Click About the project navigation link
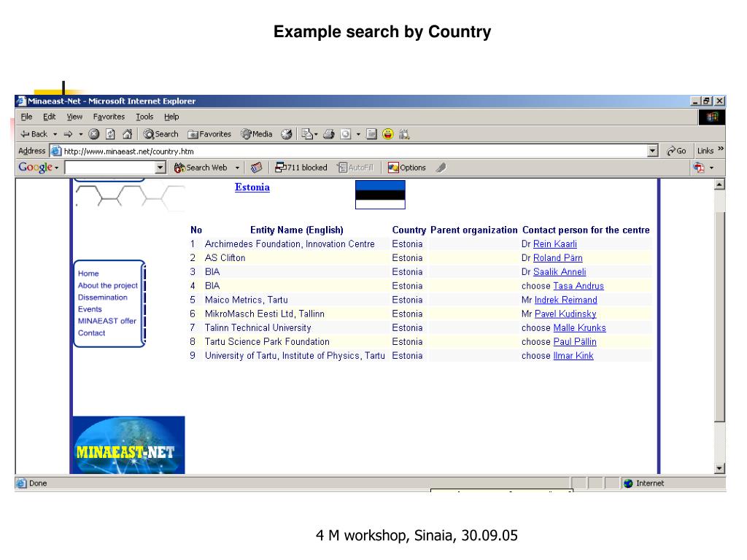Image resolution: width=747 pixels, height=560 pixels. coord(108,285)
